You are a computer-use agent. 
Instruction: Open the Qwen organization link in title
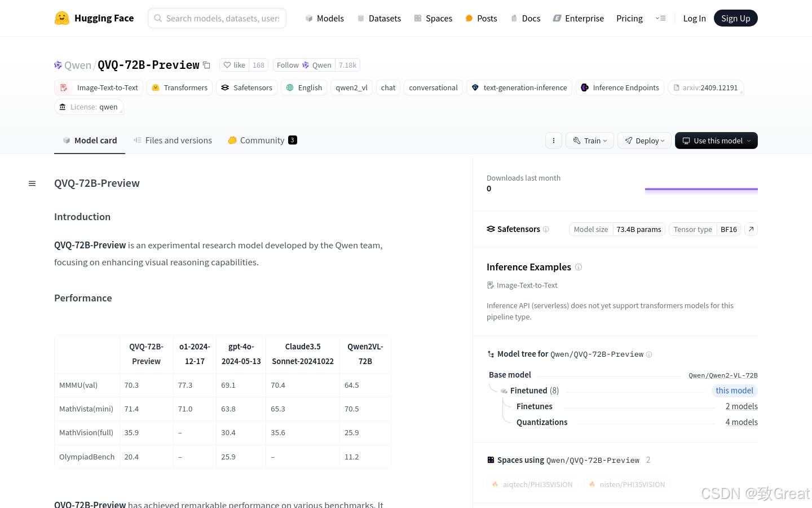[78, 65]
